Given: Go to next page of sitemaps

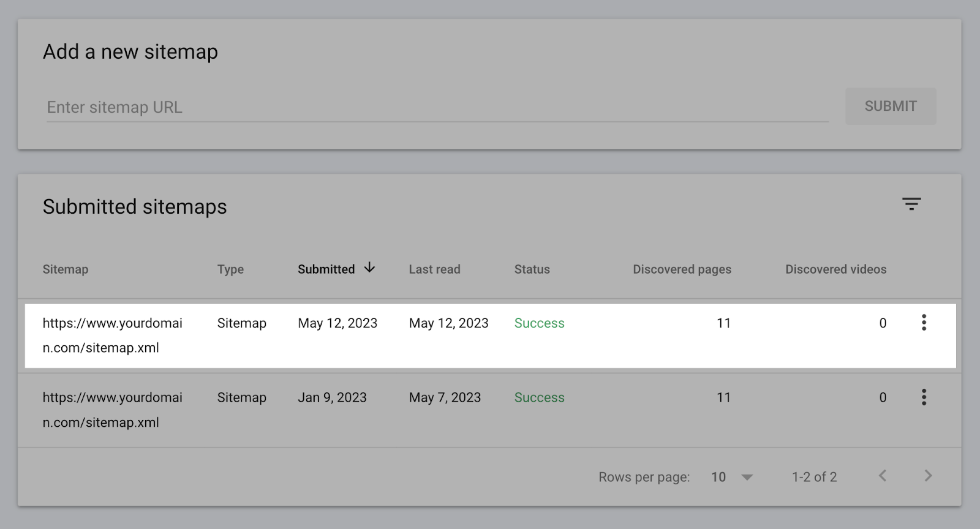Looking at the screenshot, I should [928, 476].
